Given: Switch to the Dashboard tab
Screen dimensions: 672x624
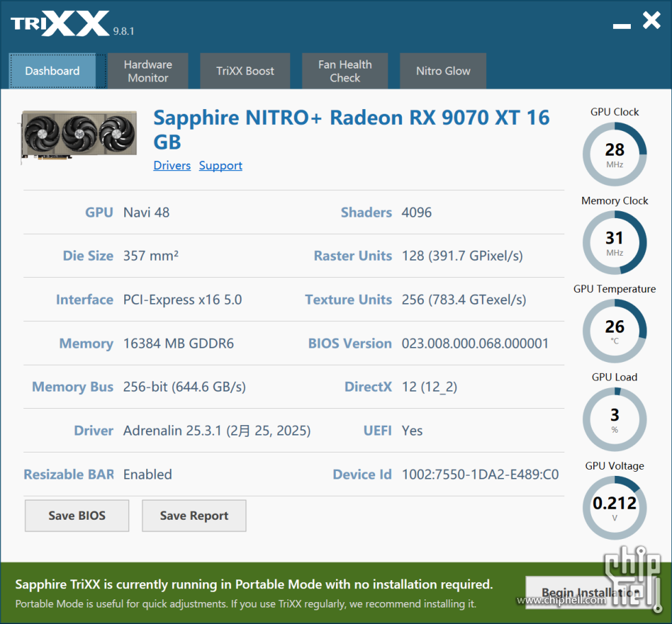Looking at the screenshot, I should pyautogui.click(x=52, y=71).
